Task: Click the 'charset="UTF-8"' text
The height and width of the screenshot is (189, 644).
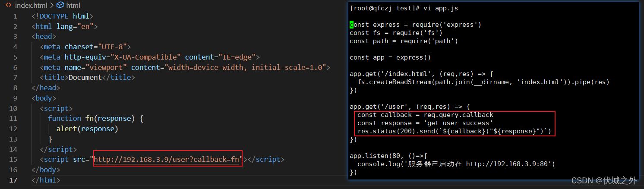Action: [95, 47]
